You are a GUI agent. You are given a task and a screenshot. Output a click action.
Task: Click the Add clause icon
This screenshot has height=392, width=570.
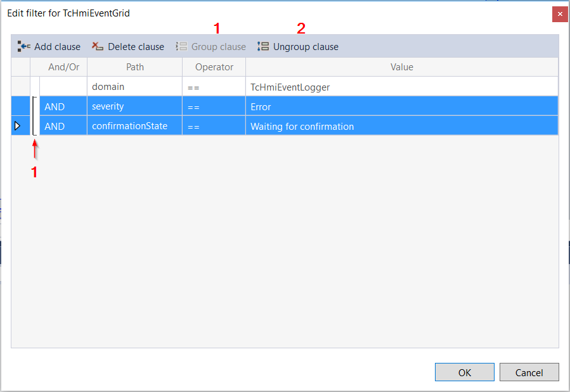tap(23, 46)
